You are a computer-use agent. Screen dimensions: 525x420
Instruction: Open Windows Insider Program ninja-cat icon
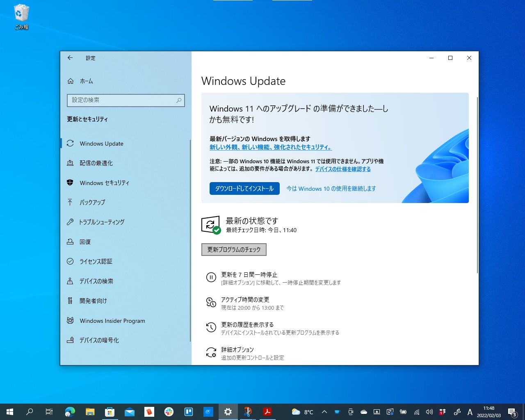70,321
